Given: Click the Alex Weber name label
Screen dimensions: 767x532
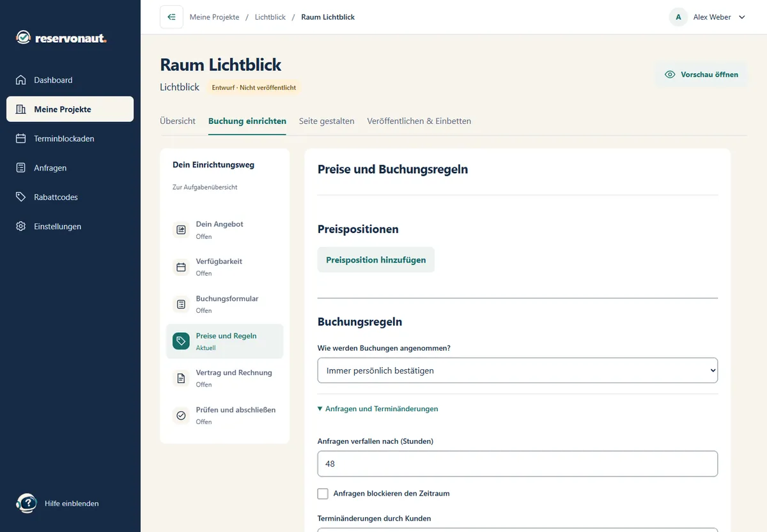Looking at the screenshot, I should point(712,17).
